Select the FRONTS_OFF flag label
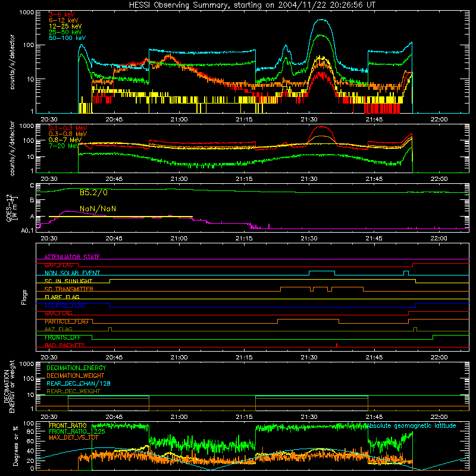The width and height of the screenshot is (476, 476). pos(62,337)
